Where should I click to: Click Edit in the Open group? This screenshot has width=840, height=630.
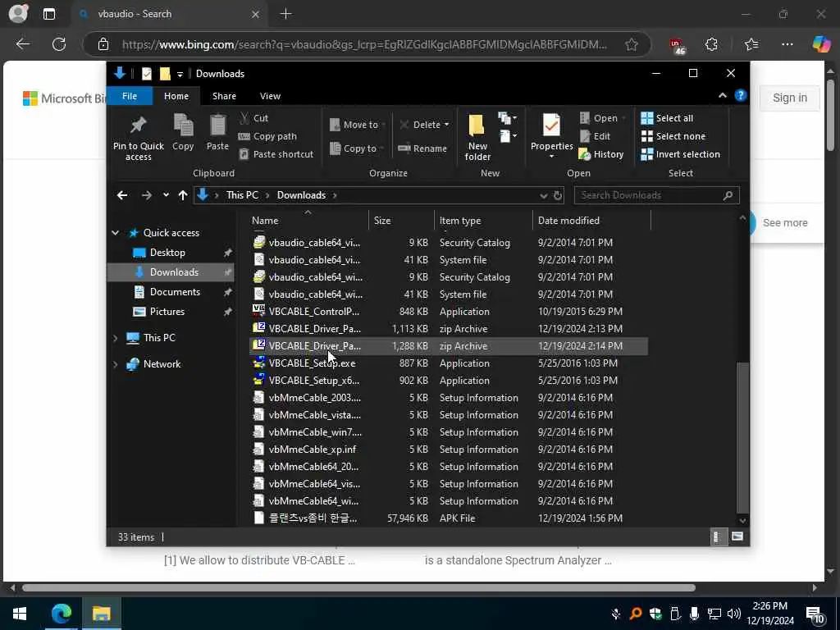(x=596, y=136)
